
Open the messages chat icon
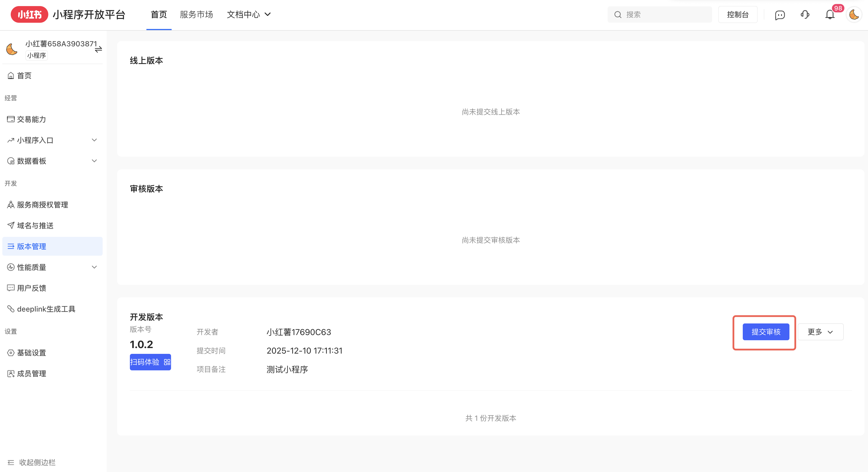780,14
